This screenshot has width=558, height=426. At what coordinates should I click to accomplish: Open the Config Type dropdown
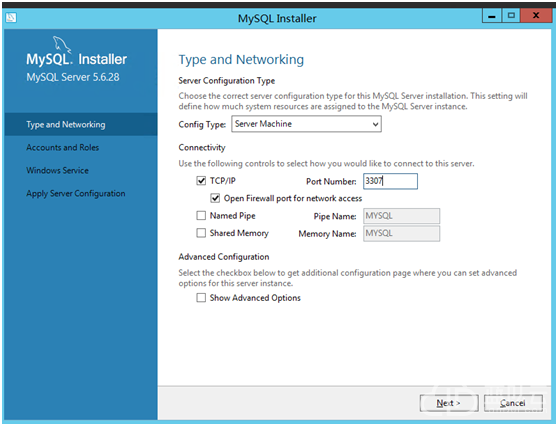click(x=306, y=124)
